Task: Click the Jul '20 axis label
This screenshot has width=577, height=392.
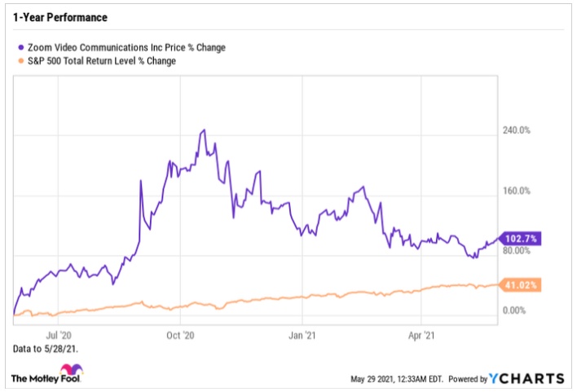Action: coord(59,334)
